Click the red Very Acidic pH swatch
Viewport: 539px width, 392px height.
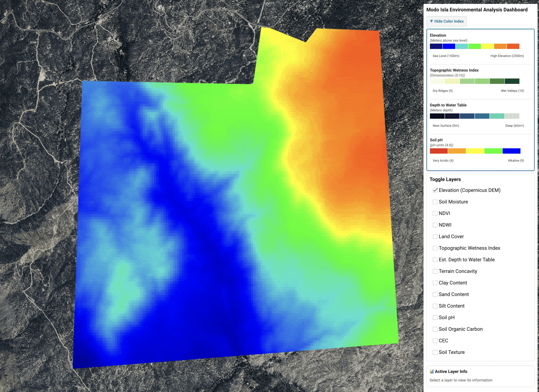(438, 151)
